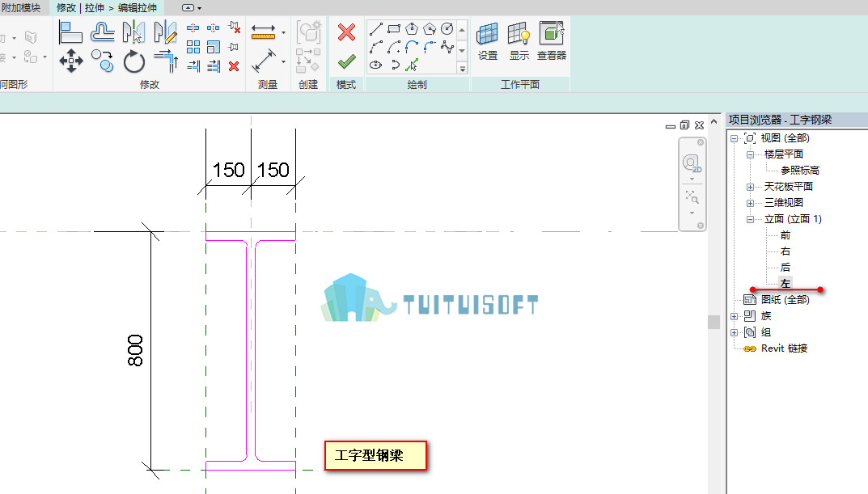Select the Measure Between Two References tool

[264, 32]
